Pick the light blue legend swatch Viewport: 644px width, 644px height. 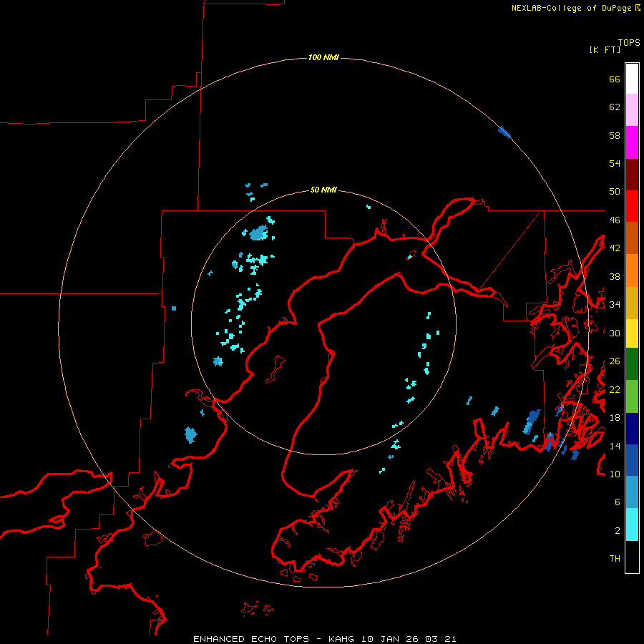tap(632, 492)
